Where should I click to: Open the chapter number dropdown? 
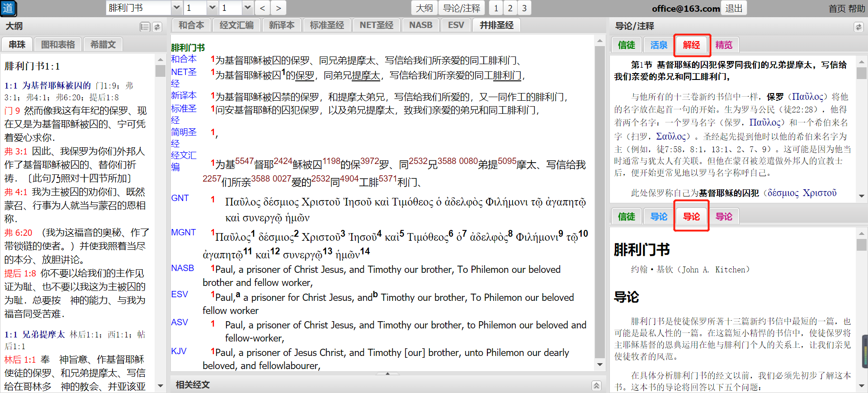click(212, 8)
